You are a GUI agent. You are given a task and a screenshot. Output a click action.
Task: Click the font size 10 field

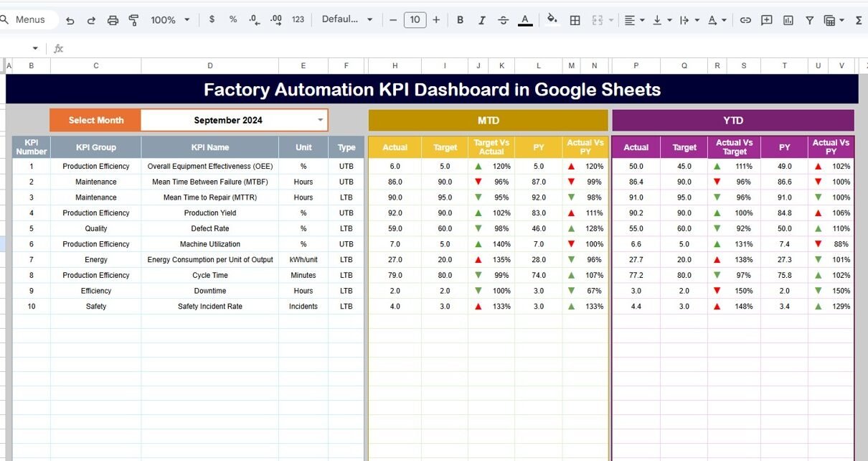click(415, 20)
